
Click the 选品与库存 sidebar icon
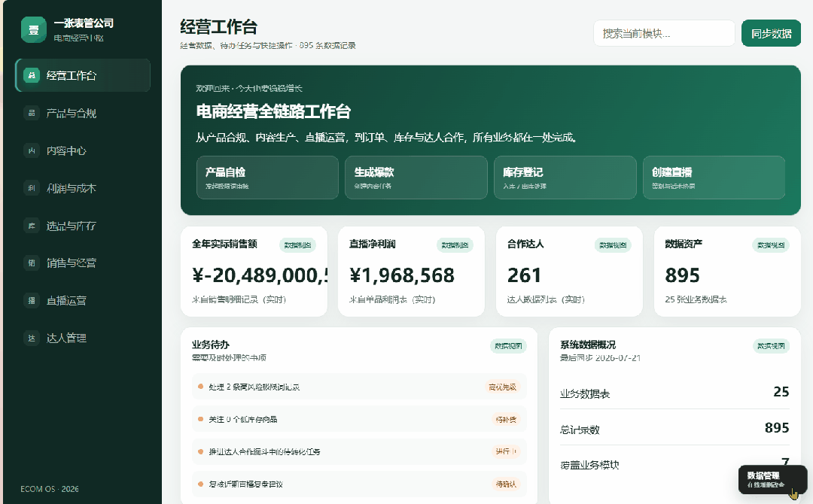(x=32, y=226)
